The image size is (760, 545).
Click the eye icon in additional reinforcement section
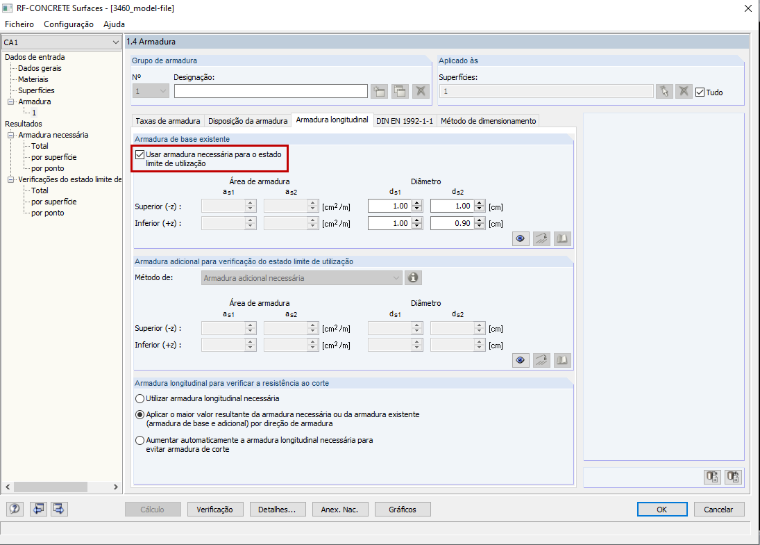[x=521, y=360]
